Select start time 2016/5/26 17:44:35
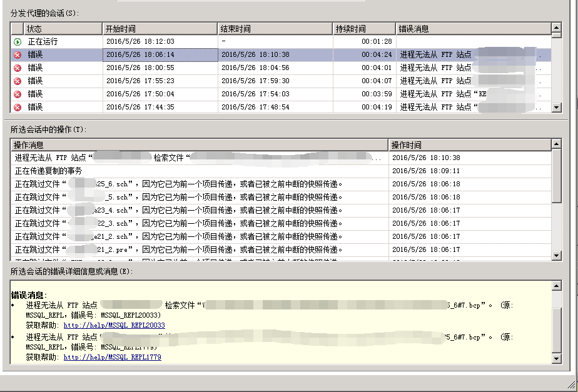Screen dimensions: 578x392 point(141,107)
